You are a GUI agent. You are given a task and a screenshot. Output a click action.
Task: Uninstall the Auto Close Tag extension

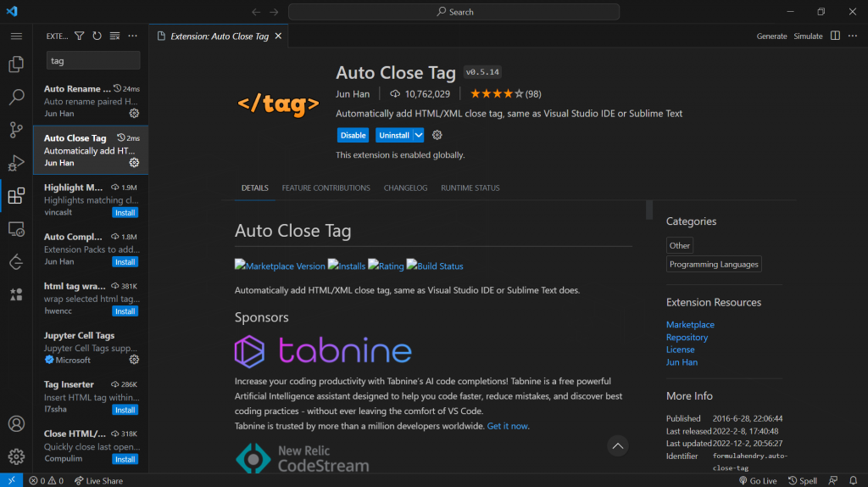tap(394, 135)
